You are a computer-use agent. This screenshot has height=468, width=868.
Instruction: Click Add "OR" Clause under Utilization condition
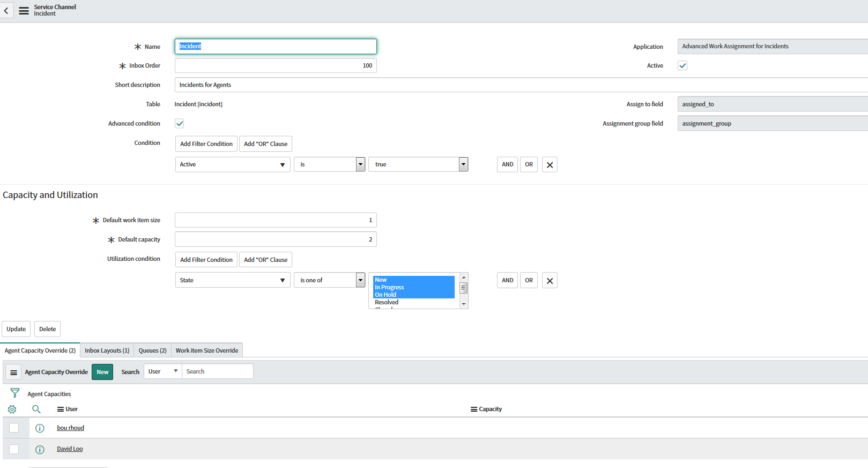pyautogui.click(x=266, y=260)
